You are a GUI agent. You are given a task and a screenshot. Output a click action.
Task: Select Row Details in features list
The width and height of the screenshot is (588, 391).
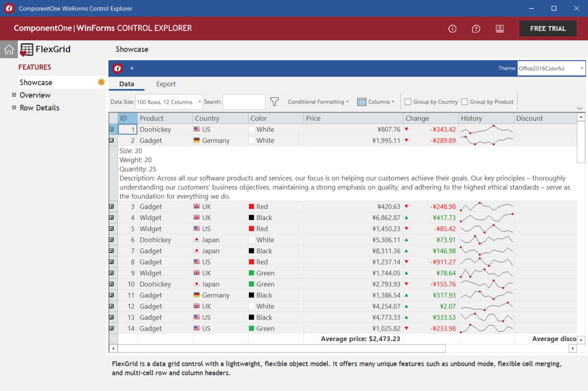tap(39, 108)
